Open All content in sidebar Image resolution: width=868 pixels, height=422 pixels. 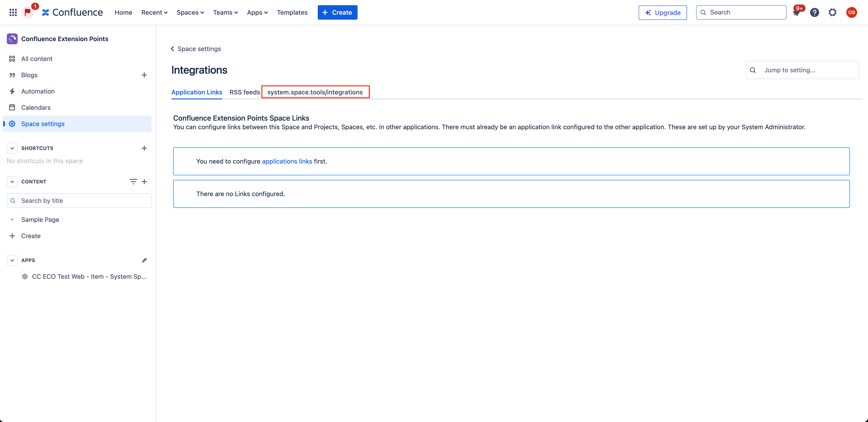[x=37, y=59]
